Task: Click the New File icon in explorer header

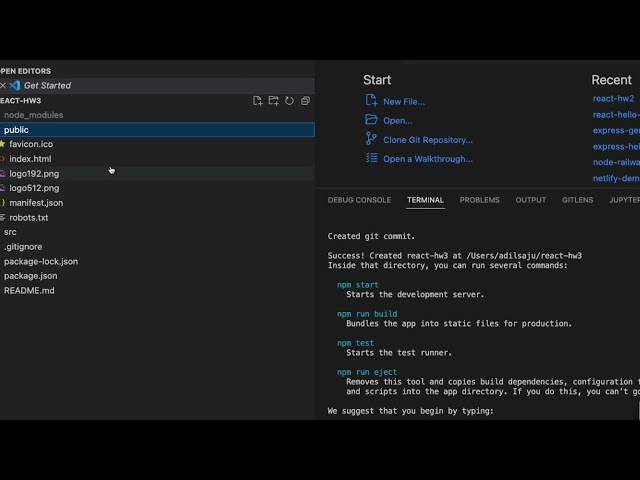Action: pos(258,101)
